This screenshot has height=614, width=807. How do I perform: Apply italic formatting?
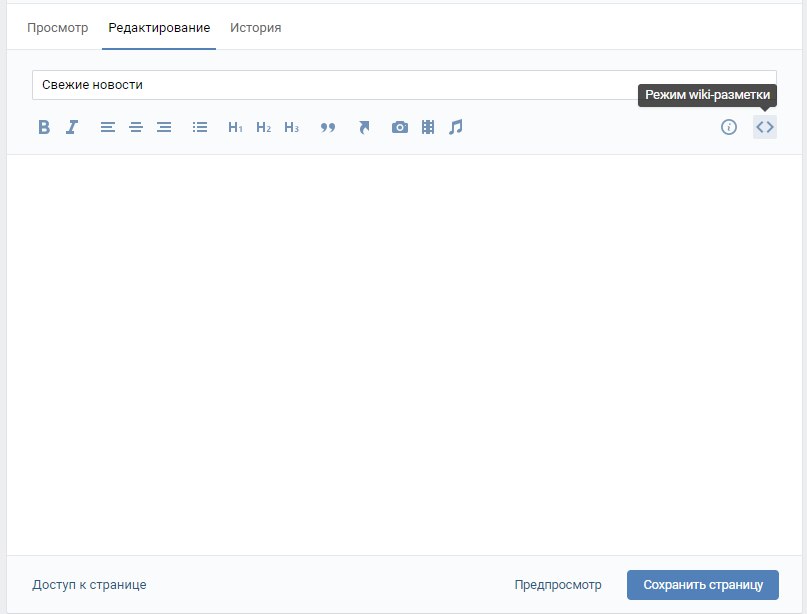pyautogui.click(x=72, y=127)
